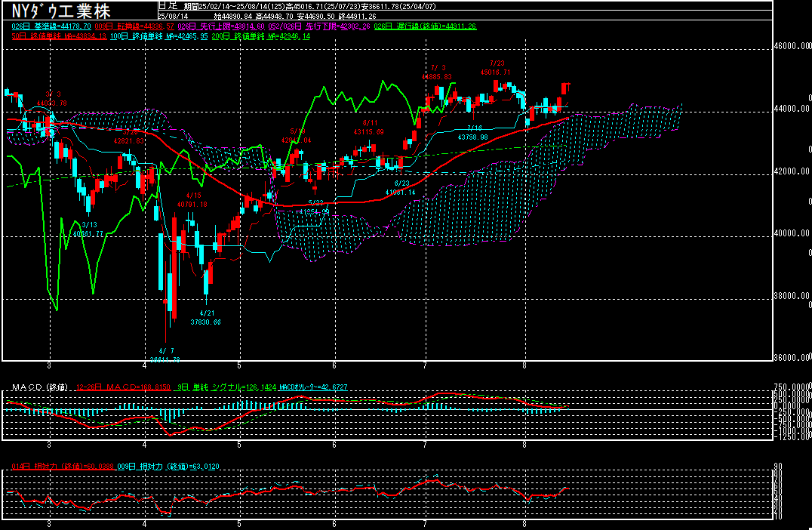Viewport: 812px width, 530px height.
Task: Click month 8 on main chart axis
Action: [524, 365]
